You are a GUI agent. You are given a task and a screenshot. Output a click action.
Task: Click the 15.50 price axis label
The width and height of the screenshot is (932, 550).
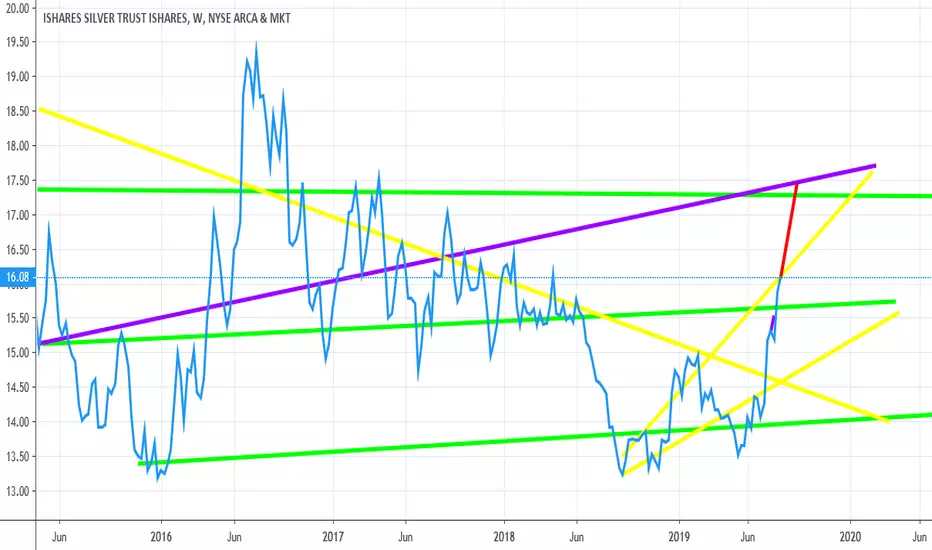point(17,318)
